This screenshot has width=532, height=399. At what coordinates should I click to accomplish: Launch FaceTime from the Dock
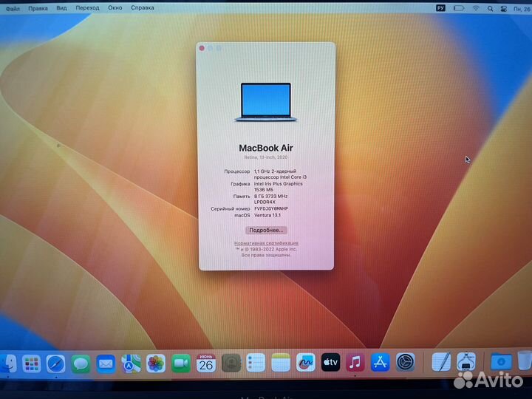(181, 364)
